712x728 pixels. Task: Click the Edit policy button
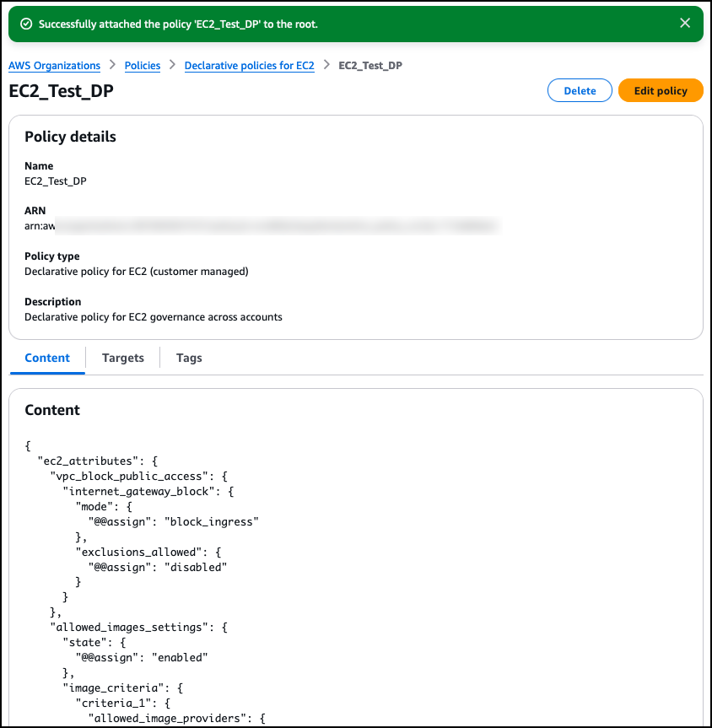(x=661, y=90)
